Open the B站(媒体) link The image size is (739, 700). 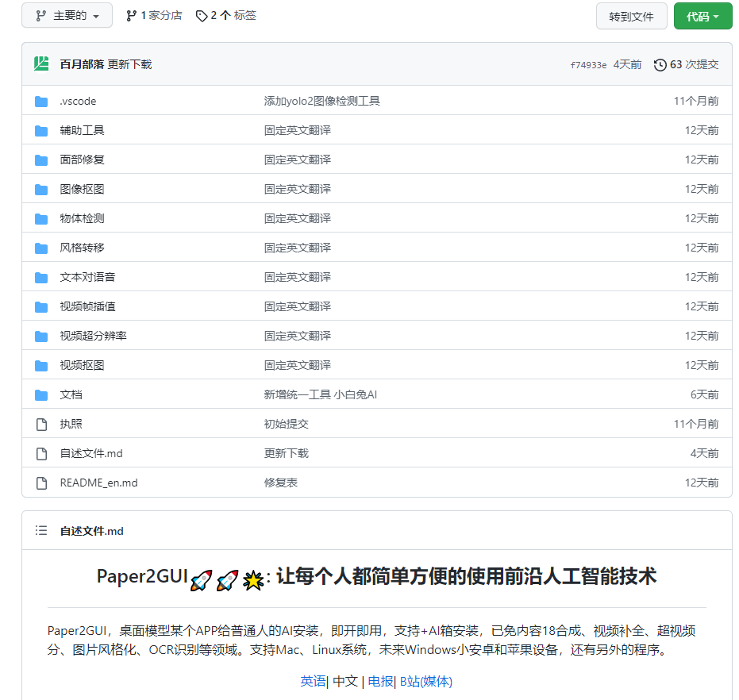coord(425,681)
